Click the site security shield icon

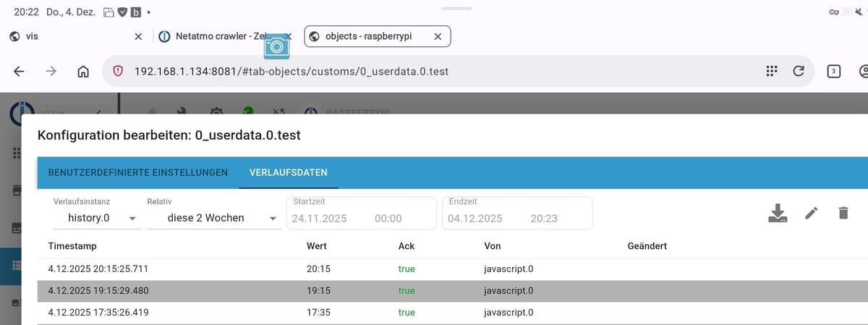pos(119,71)
